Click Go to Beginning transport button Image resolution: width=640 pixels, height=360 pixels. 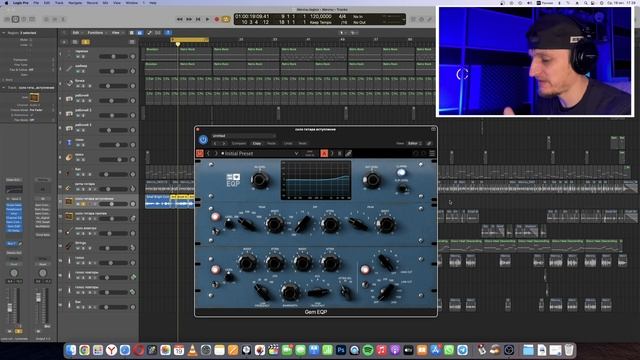(198, 19)
